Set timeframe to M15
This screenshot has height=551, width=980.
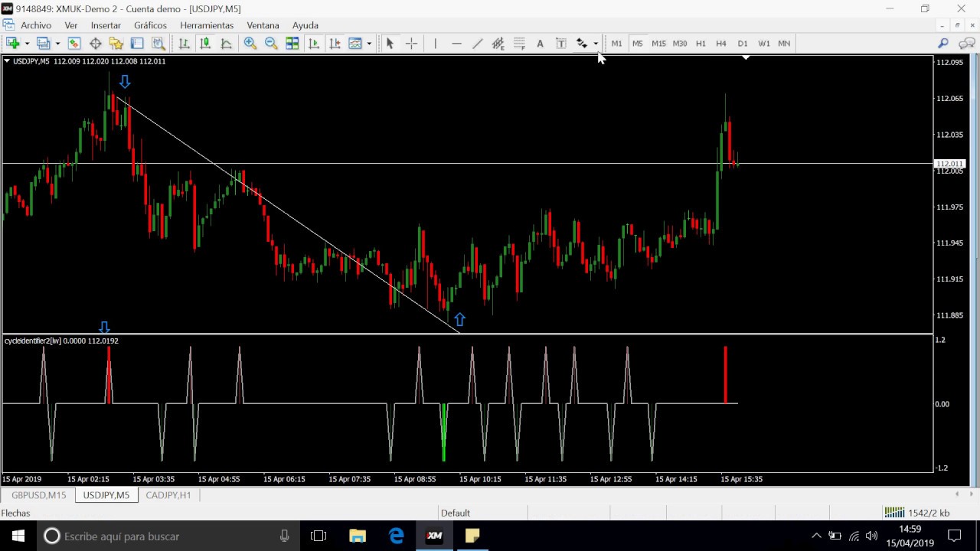click(x=658, y=44)
